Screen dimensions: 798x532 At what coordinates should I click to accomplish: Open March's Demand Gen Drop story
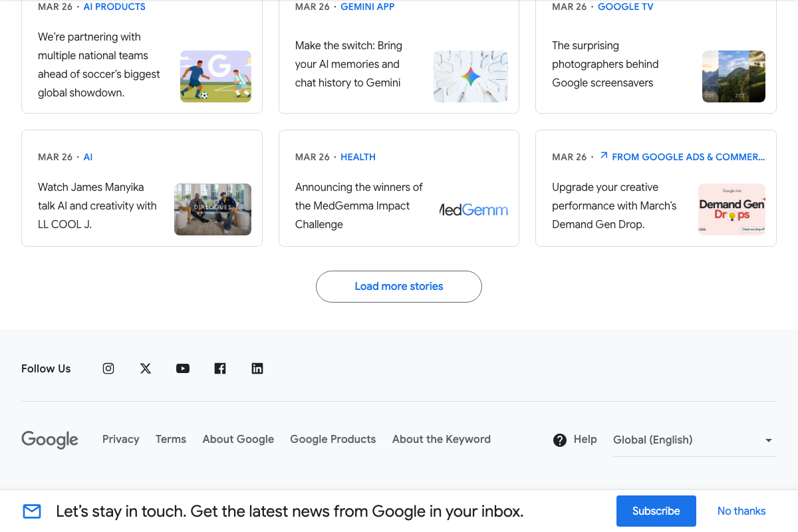pos(614,206)
